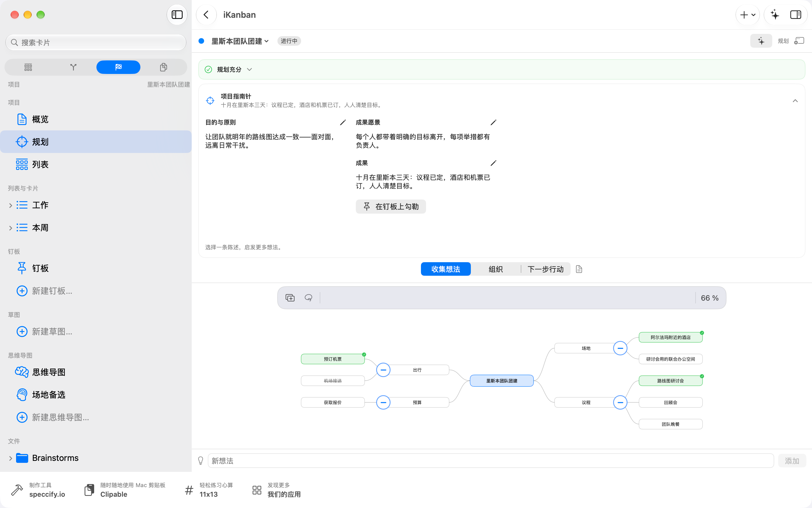Viewport: 812px width, 508px height.
Task: Click the lightbulb idea icon
Action: (x=201, y=461)
